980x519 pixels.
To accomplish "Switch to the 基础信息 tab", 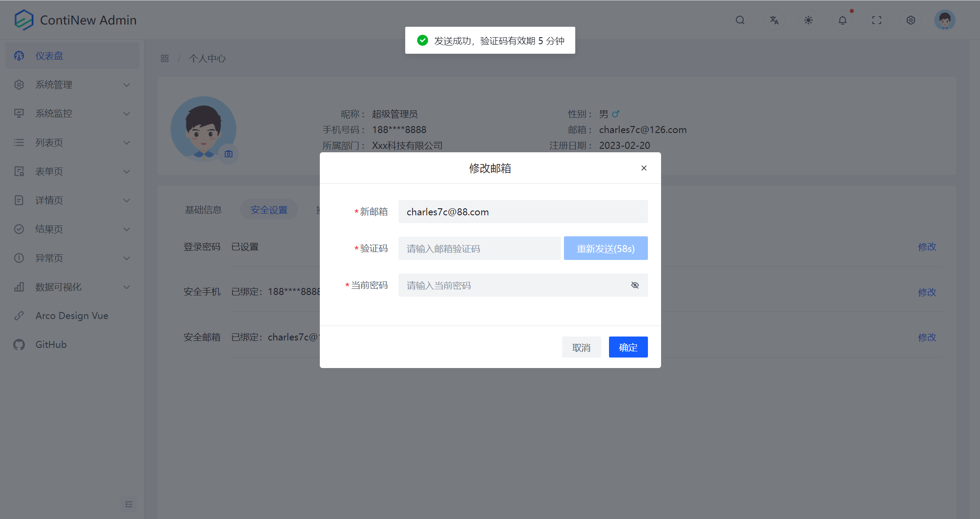I will tap(203, 210).
